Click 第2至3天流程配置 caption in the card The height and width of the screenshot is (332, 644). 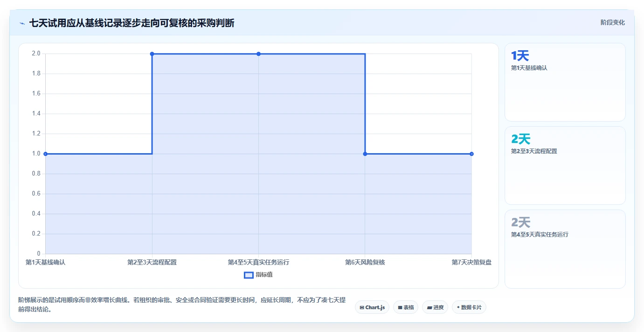tap(534, 151)
